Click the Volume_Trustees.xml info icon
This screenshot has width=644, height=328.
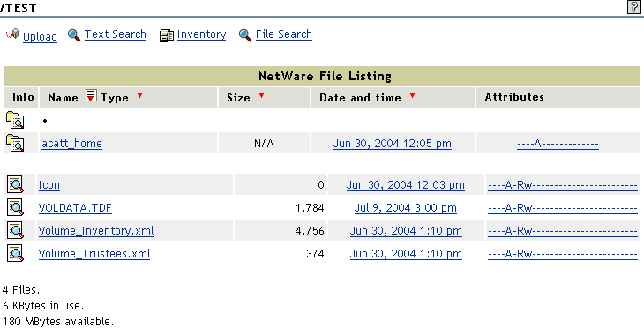coord(16,253)
